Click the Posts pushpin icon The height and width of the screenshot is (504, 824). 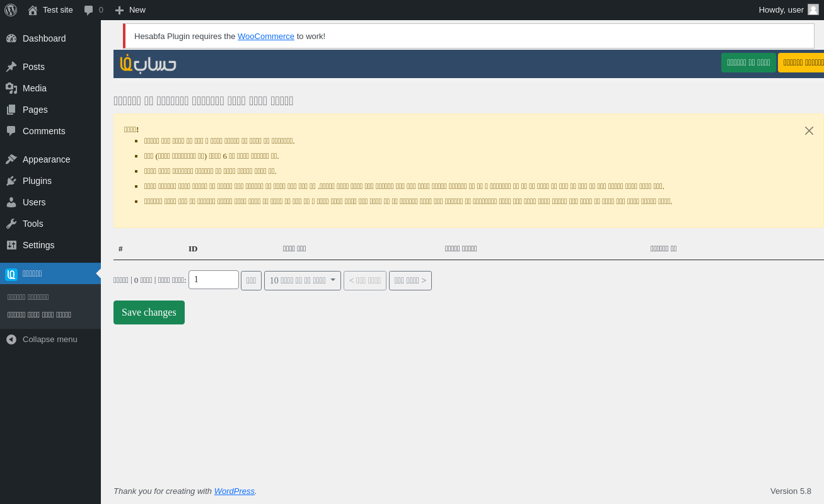pos(11,67)
